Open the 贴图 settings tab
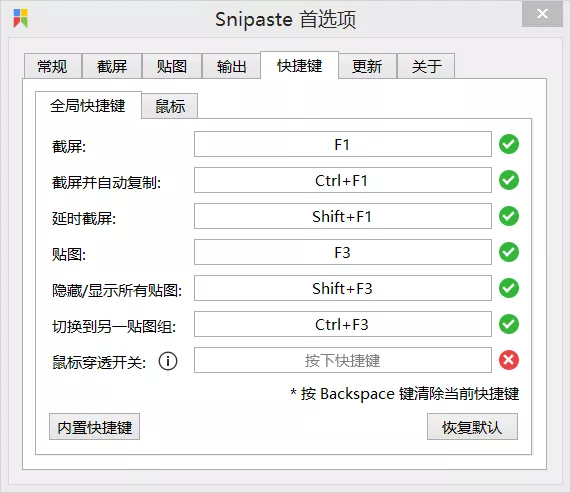The width and height of the screenshot is (571, 493). (172, 66)
